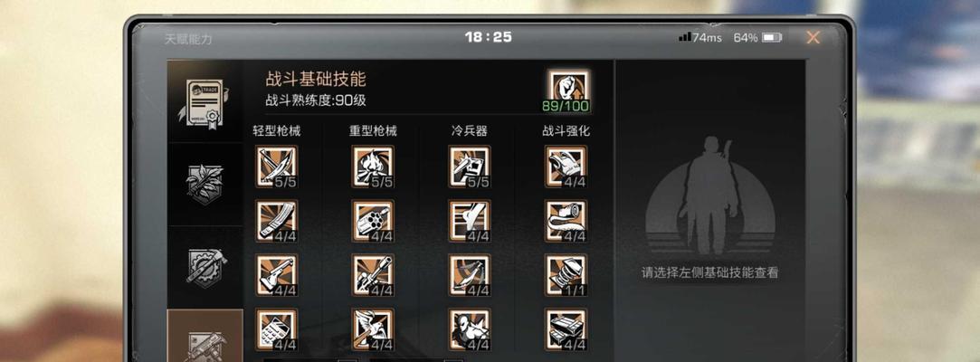Select first 轻型枪械 skill with 5/5
This screenshot has height=362, width=980.
[276, 167]
